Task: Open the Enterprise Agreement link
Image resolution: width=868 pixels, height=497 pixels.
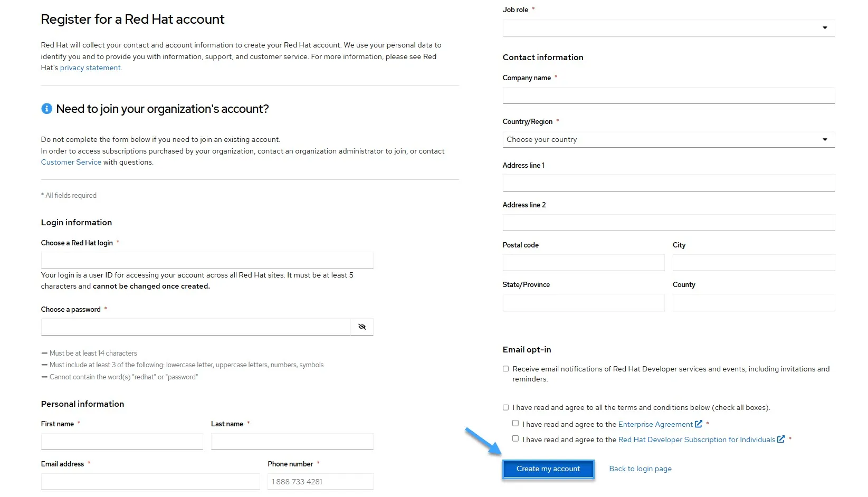Action: coord(655,425)
